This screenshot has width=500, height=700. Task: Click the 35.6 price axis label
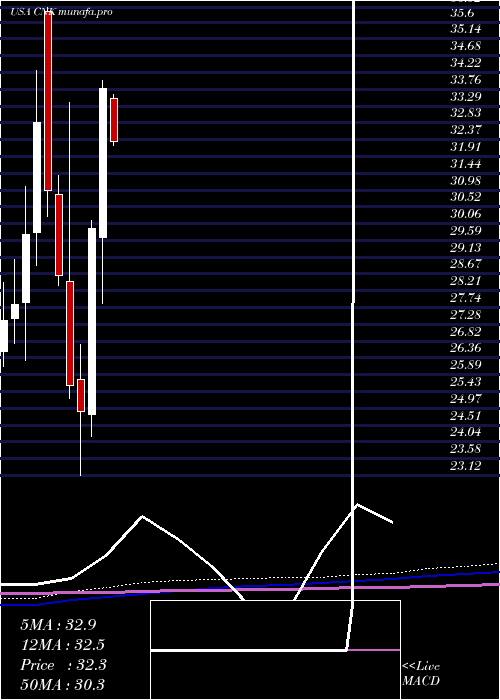coord(462,13)
